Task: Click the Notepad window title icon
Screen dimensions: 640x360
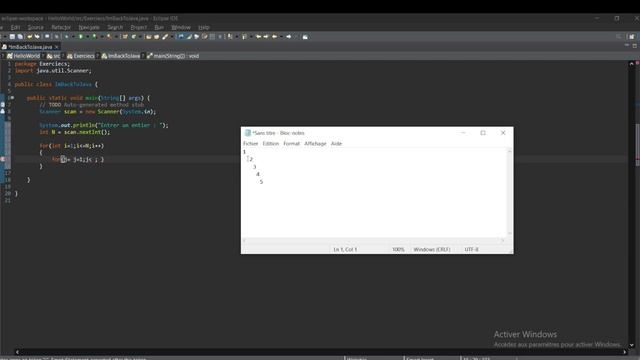Action: click(247, 133)
